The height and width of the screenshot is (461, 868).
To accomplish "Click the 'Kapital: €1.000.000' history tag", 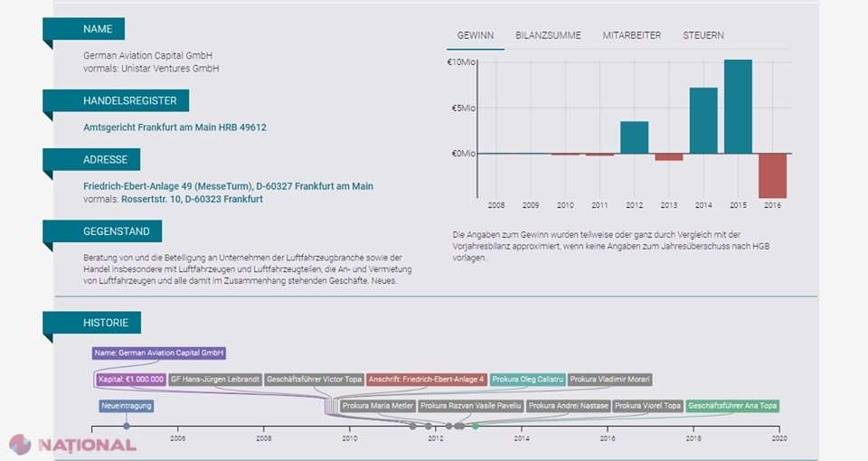I will 131,380.
